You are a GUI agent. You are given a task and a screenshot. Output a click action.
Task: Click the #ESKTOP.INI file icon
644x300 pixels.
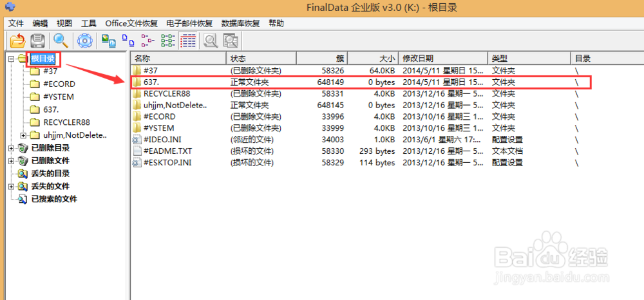(137, 162)
